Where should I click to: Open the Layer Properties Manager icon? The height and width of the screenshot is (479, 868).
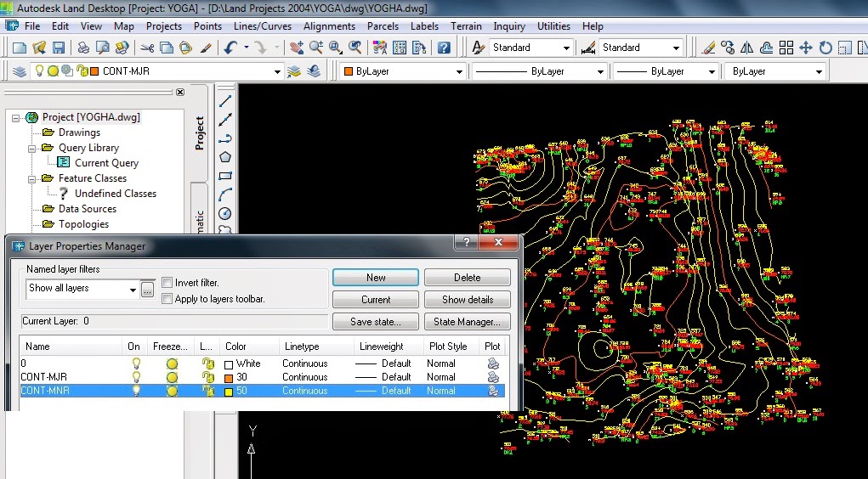[20, 71]
